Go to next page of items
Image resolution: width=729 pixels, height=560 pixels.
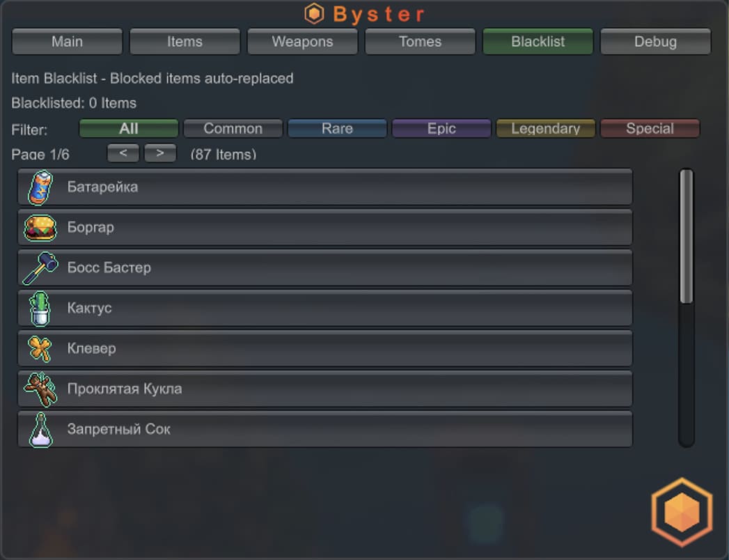[160, 153]
